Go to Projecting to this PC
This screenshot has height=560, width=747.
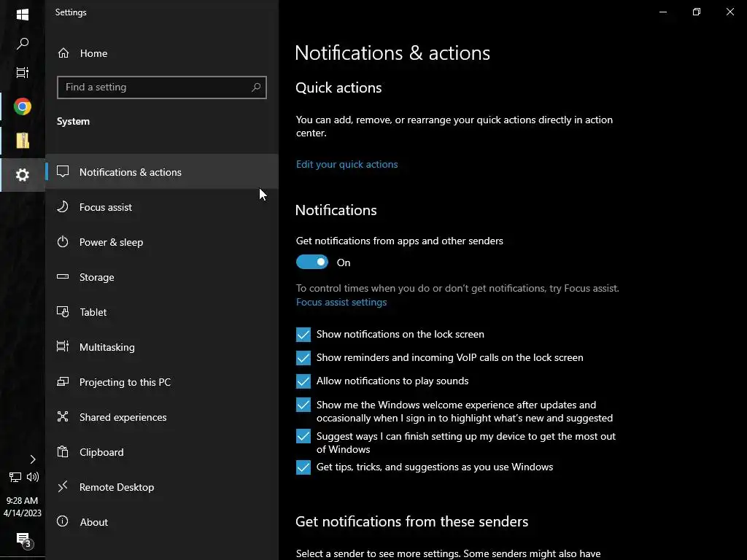point(125,382)
